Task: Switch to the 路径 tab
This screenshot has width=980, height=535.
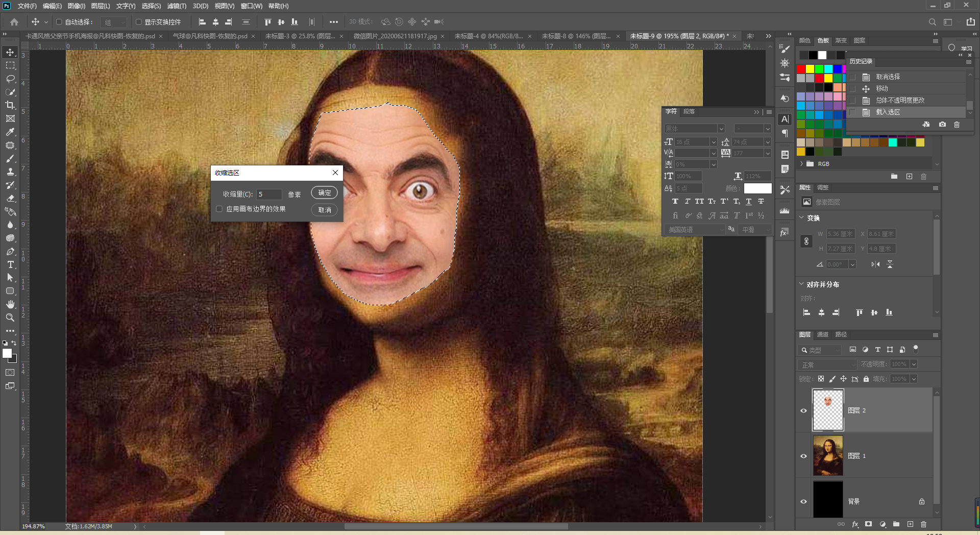Action: click(x=841, y=334)
